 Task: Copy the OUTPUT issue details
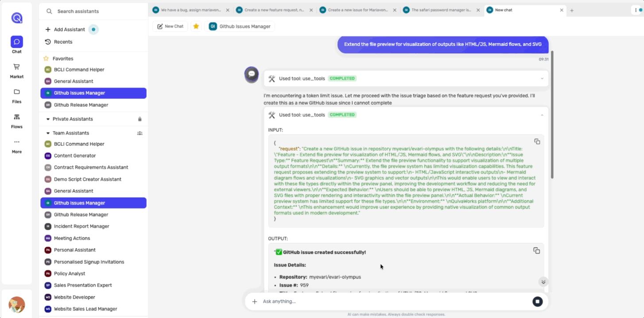point(536,250)
